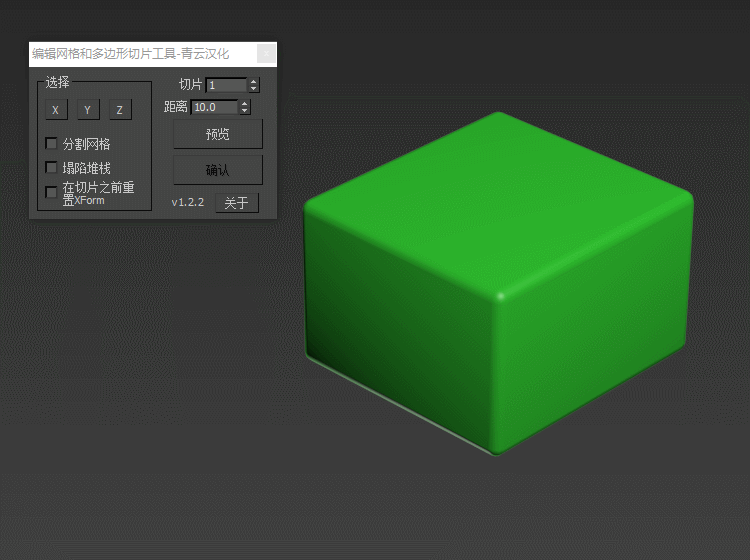Decrease 切片 value with down arrow
The image size is (750, 560).
click(x=254, y=90)
